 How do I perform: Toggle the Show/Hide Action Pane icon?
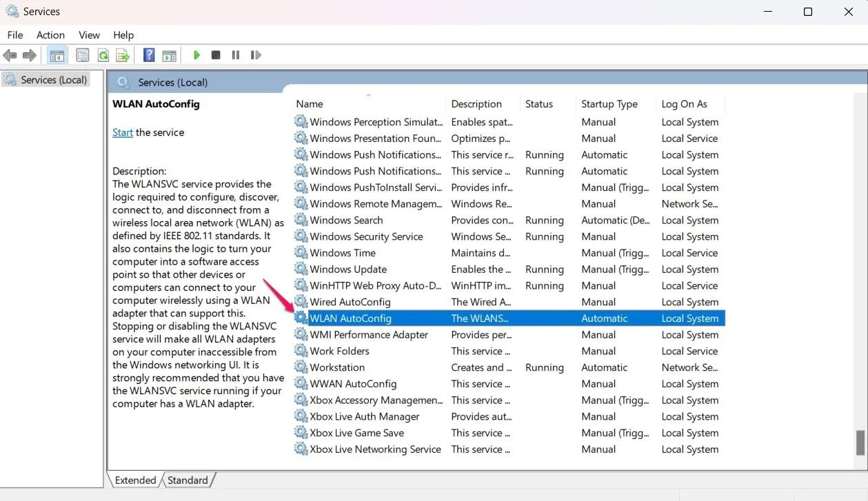(x=169, y=55)
